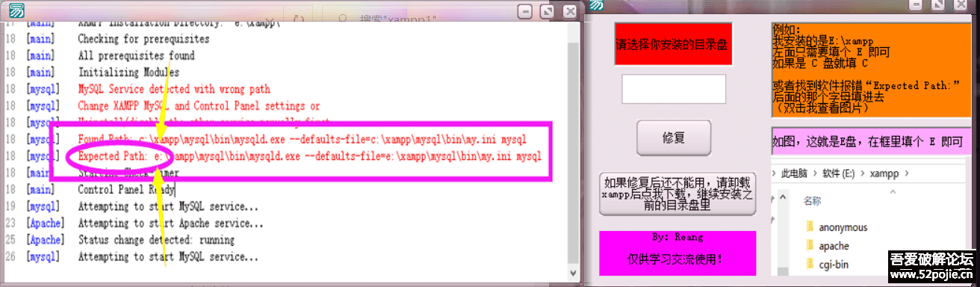The height and width of the screenshot is (287, 980).
Task: Click red line MySQL Service detected with wrong path
Action: pos(174,89)
